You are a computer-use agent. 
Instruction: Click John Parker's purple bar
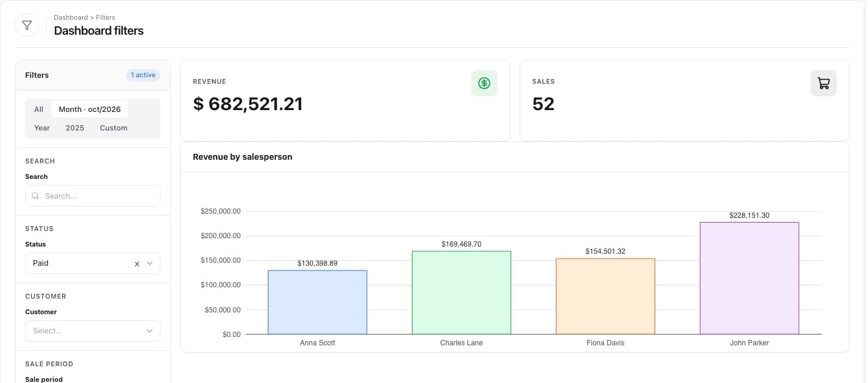pos(749,278)
